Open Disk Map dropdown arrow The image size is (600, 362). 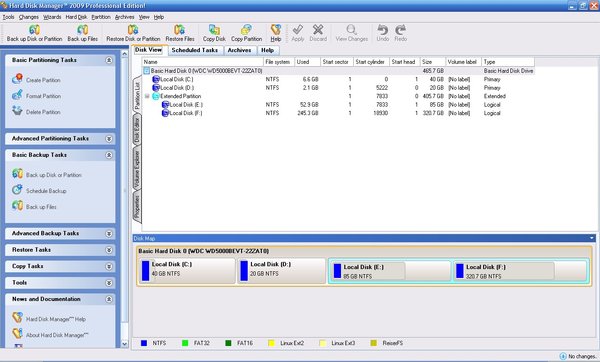pyautogui.click(x=592, y=238)
